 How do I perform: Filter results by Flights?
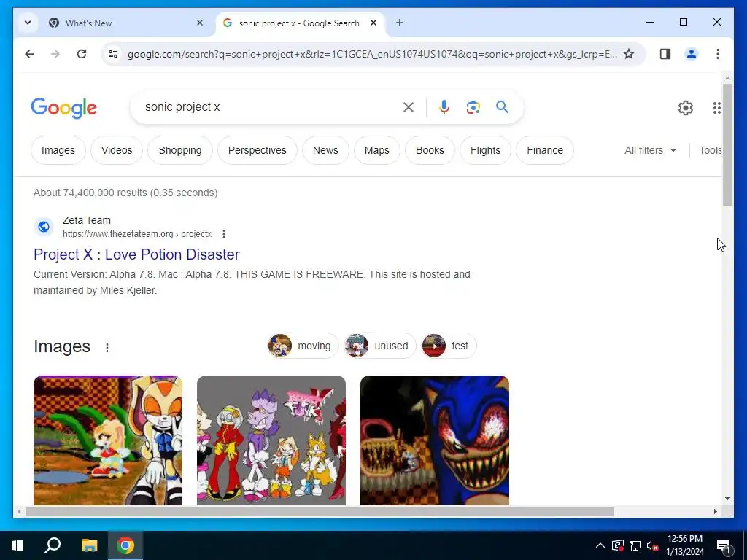(x=485, y=150)
